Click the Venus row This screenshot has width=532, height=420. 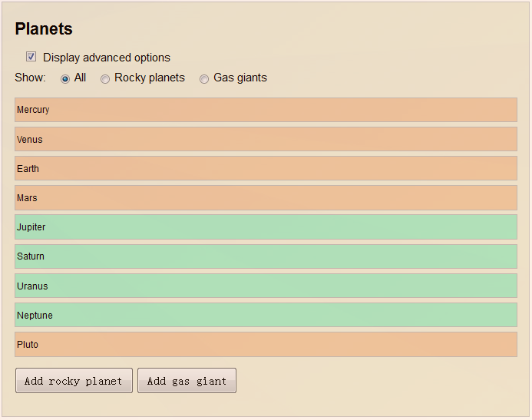[266, 139]
